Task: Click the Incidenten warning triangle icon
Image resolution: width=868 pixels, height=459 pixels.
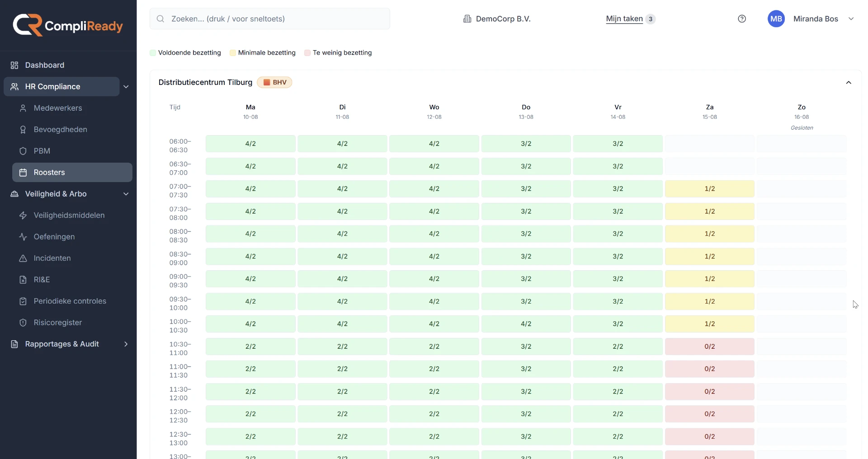Action: pyautogui.click(x=23, y=258)
